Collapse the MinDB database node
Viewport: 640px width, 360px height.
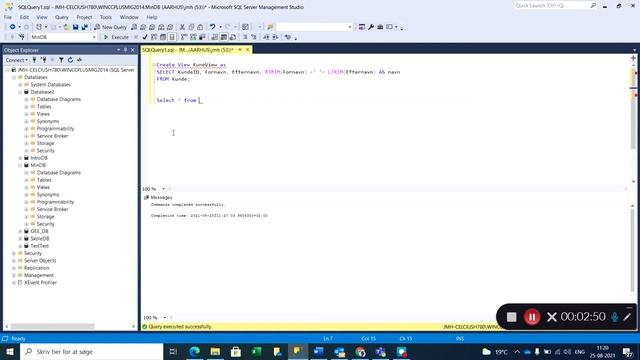tap(20, 165)
